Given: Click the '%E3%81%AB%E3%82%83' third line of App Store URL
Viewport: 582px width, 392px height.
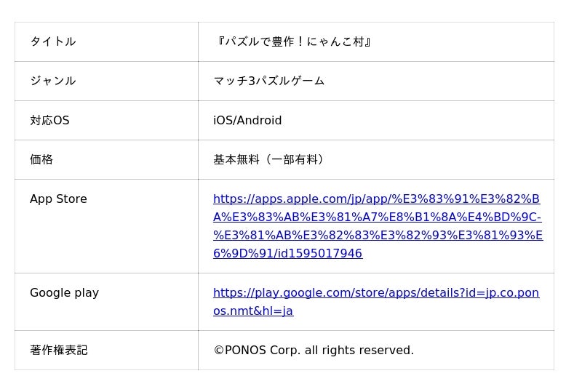Looking at the screenshot, I should [378, 236].
